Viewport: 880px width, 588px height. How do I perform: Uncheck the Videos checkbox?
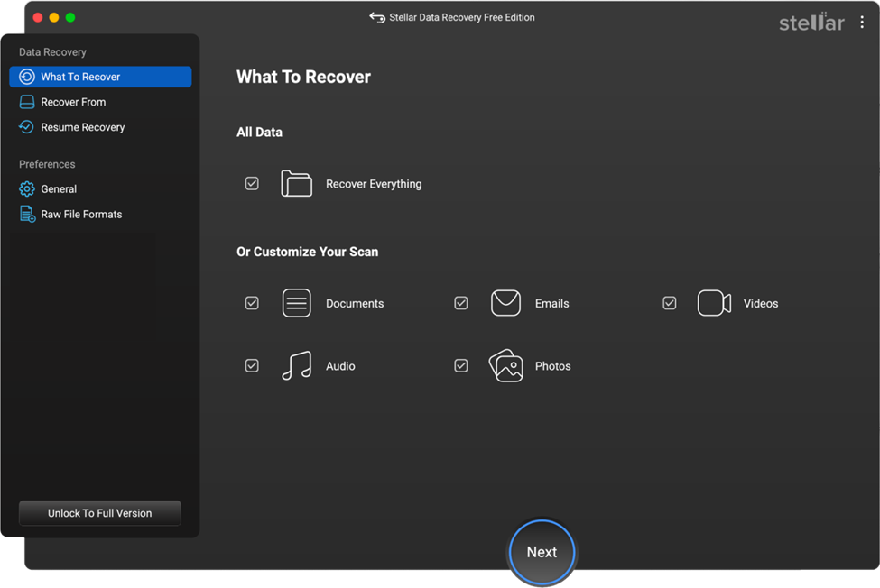pyautogui.click(x=670, y=303)
